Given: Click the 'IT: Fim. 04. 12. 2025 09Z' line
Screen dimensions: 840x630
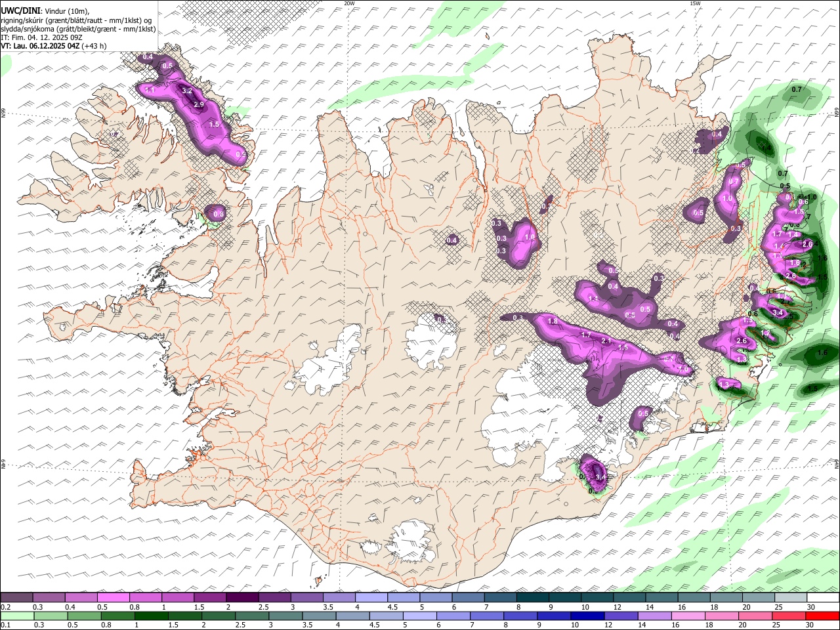Looking at the screenshot, I should tap(41, 37).
